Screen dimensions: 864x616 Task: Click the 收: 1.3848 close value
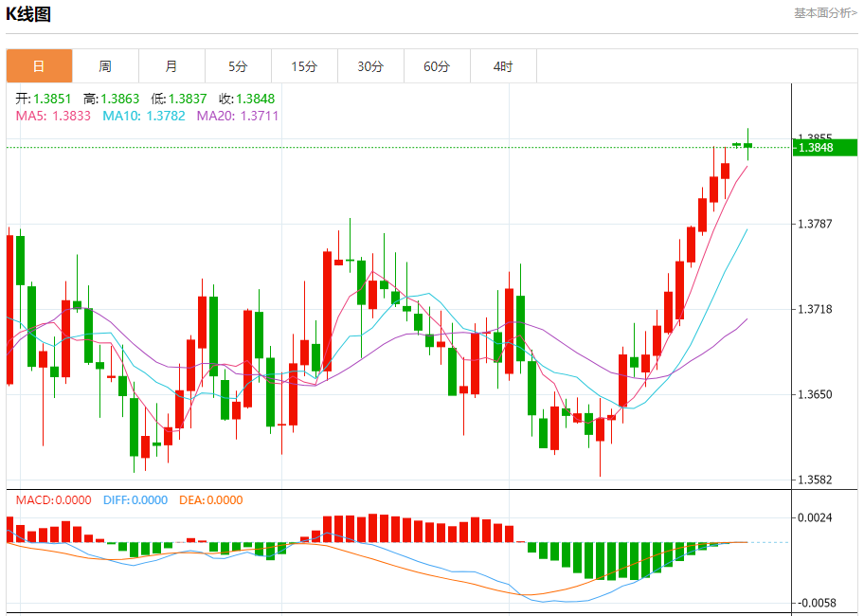[x=247, y=99]
